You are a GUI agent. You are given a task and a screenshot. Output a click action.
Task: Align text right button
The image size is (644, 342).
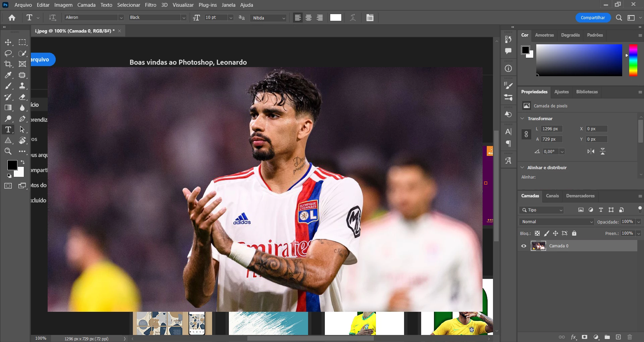tap(320, 17)
